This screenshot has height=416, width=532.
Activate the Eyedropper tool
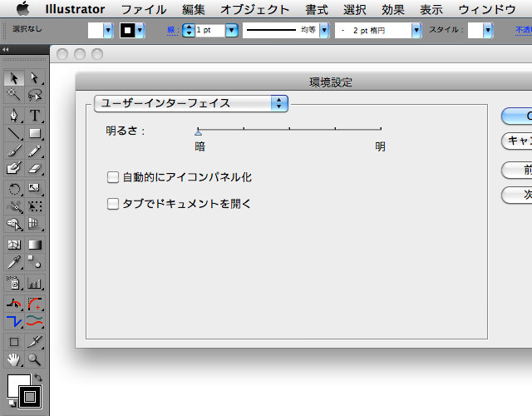pyautogui.click(x=14, y=262)
